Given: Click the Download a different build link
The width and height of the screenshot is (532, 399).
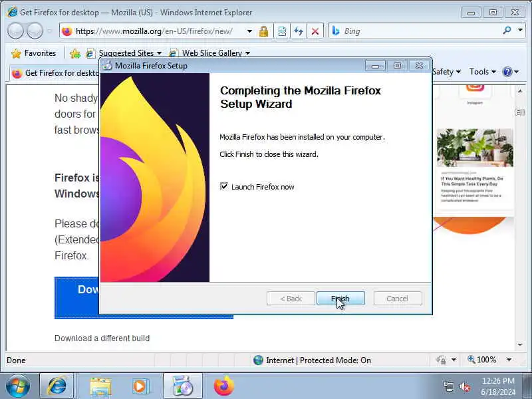Looking at the screenshot, I should (102, 338).
